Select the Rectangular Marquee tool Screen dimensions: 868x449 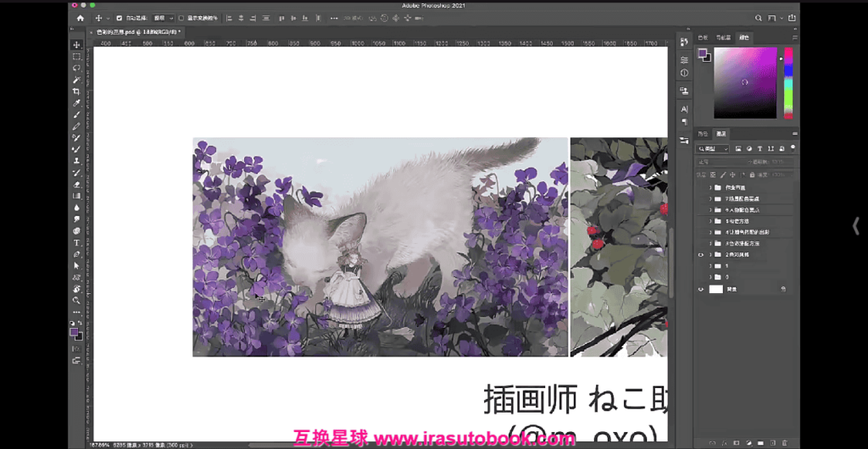(77, 57)
